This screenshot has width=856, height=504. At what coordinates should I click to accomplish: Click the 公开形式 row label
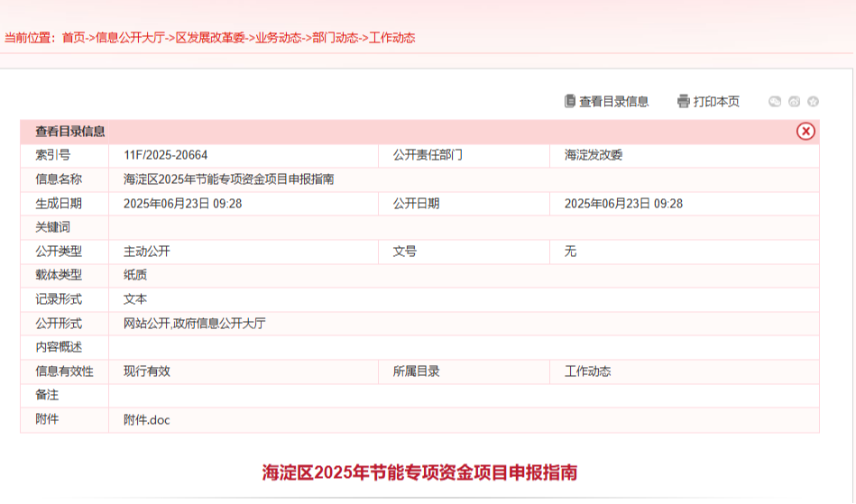(59, 324)
